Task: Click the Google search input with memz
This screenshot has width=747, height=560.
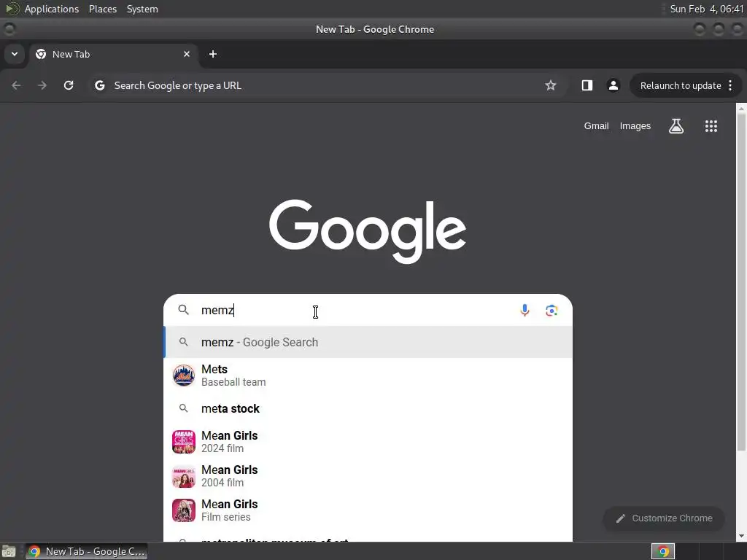Action: click(x=352, y=310)
